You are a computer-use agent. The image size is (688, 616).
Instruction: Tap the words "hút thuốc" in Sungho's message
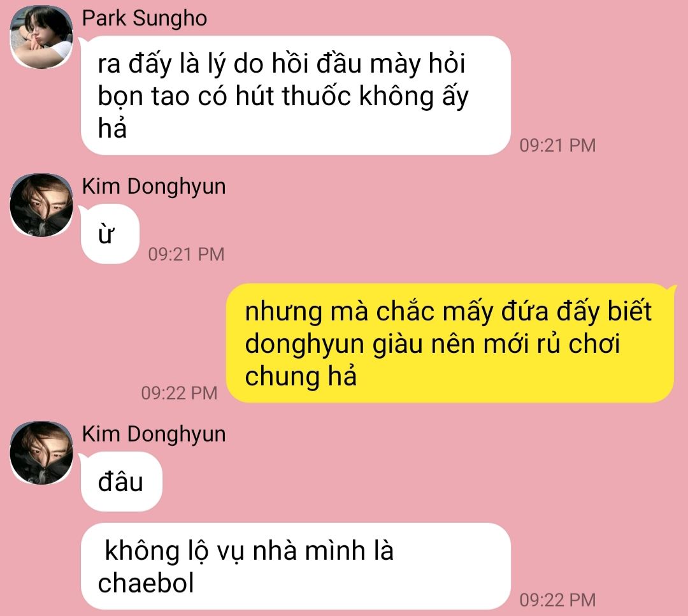pos(294,96)
